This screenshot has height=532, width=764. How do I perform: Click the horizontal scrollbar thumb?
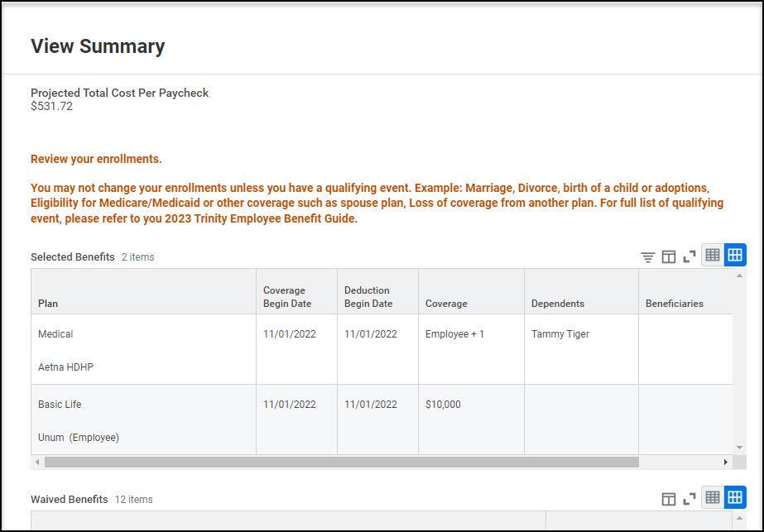342,462
